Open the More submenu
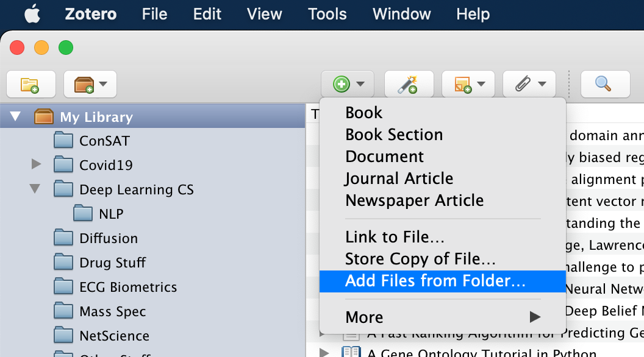The image size is (644, 357). pos(364,317)
